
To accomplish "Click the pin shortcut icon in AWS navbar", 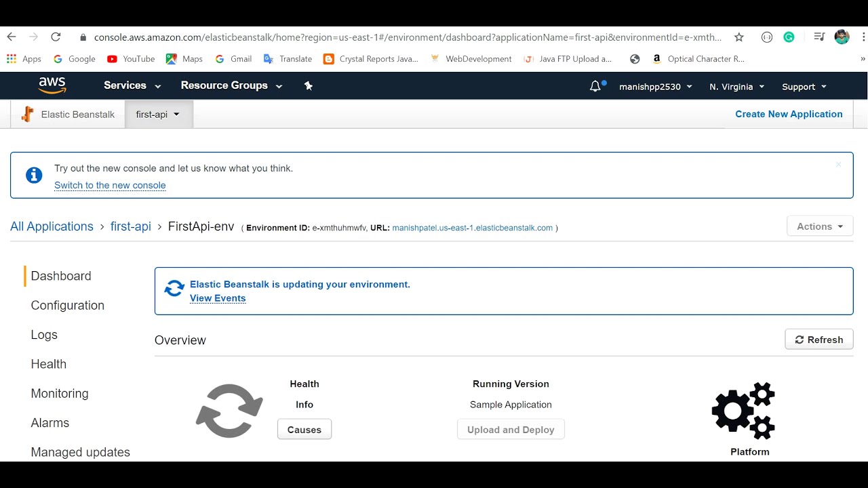I will tap(309, 86).
